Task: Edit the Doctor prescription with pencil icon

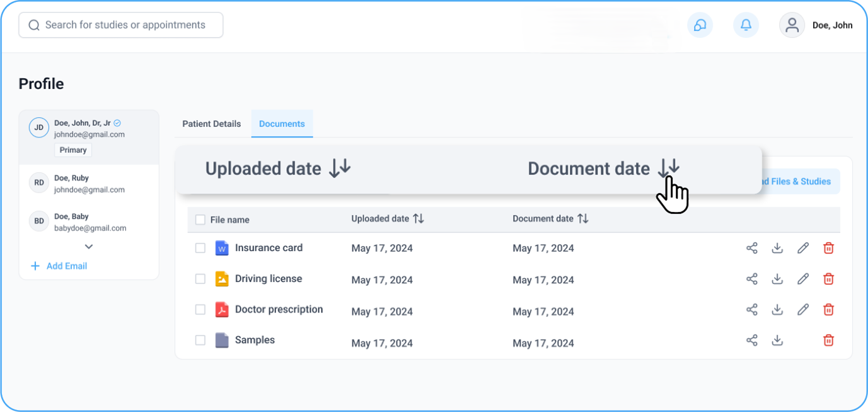Action: pos(802,310)
